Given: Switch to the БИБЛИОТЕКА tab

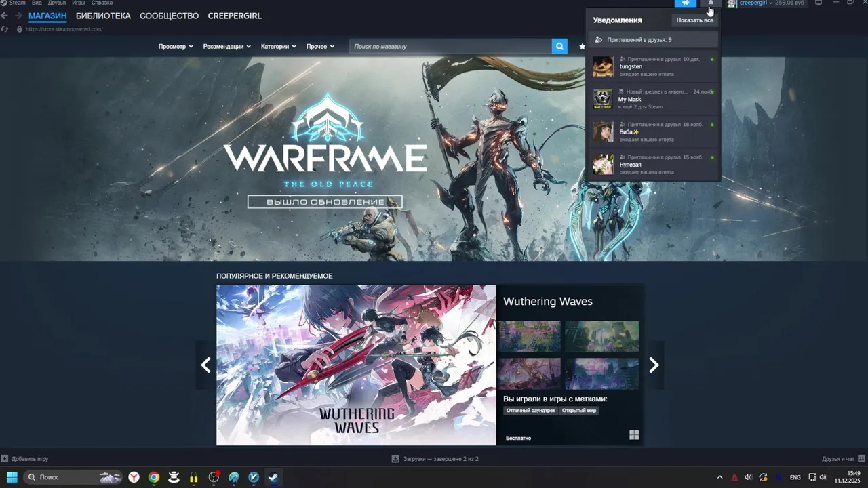Looking at the screenshot, I should pyautogui.click(x=103, y=16).
